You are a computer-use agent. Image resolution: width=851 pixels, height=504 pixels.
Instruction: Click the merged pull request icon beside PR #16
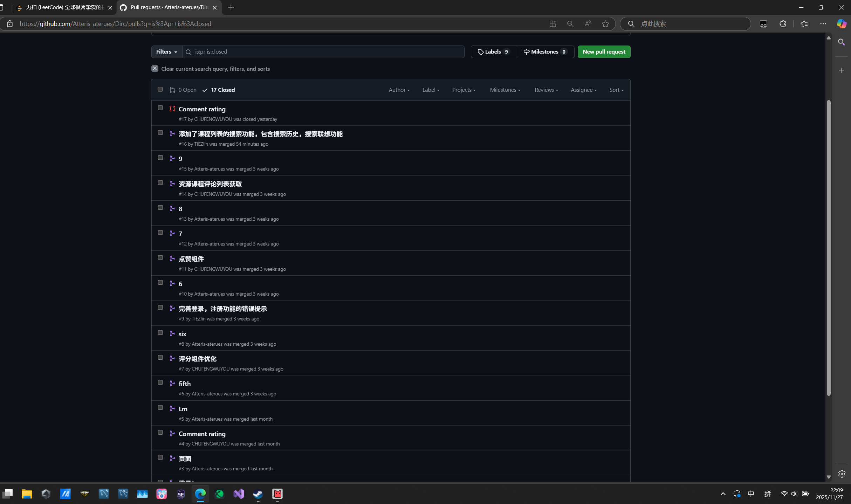(x=172, y=133)
